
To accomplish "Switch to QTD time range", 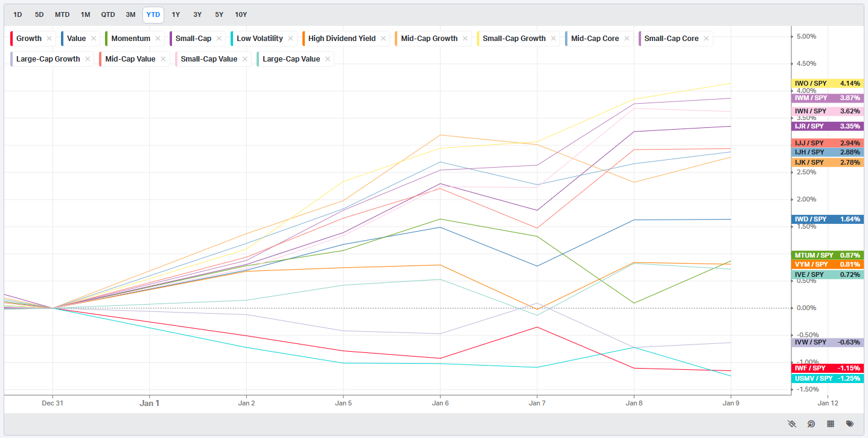I will tap(108, 14).
